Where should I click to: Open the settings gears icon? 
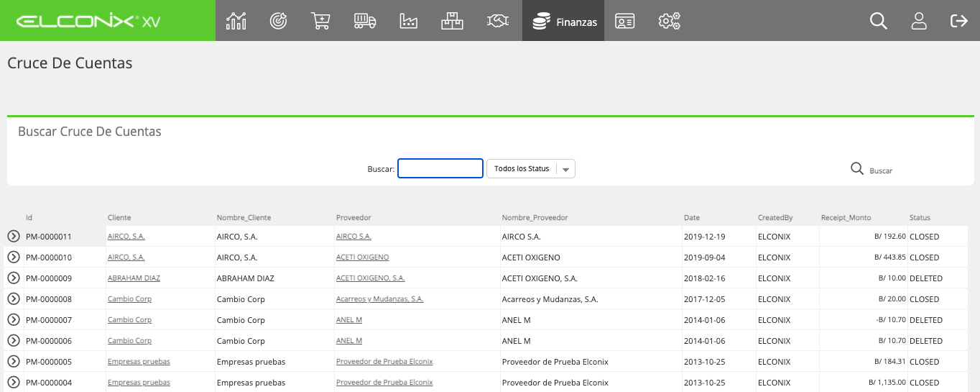pyautogui.click(x=669, y=21)
